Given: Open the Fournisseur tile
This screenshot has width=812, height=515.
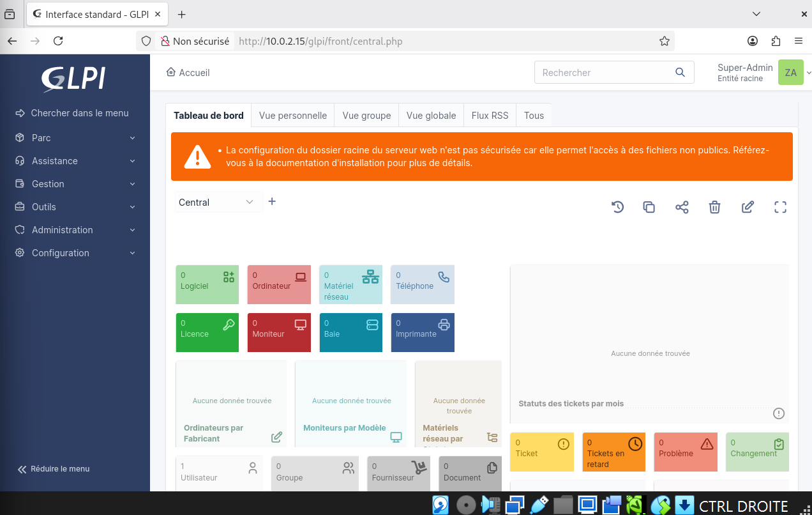Looking at the screenshot, I should pyautogui.click(x=399, y=473).
